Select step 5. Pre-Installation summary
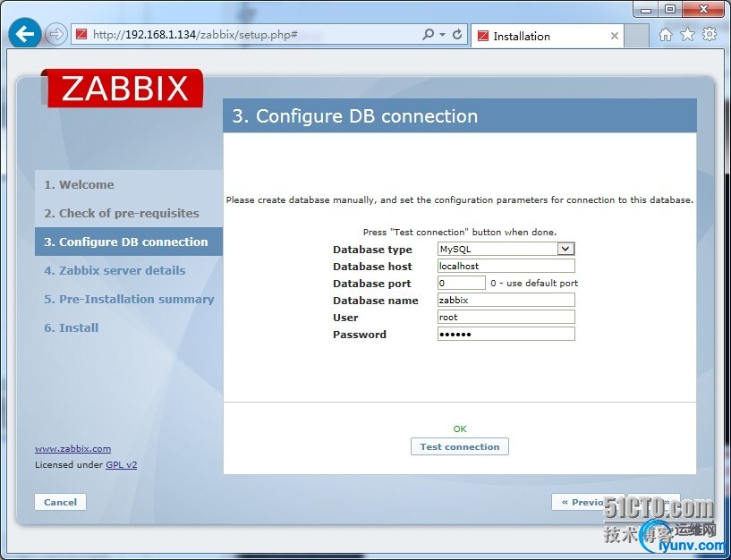This screenshot has width=731, height=560. [x=129, y=299]
